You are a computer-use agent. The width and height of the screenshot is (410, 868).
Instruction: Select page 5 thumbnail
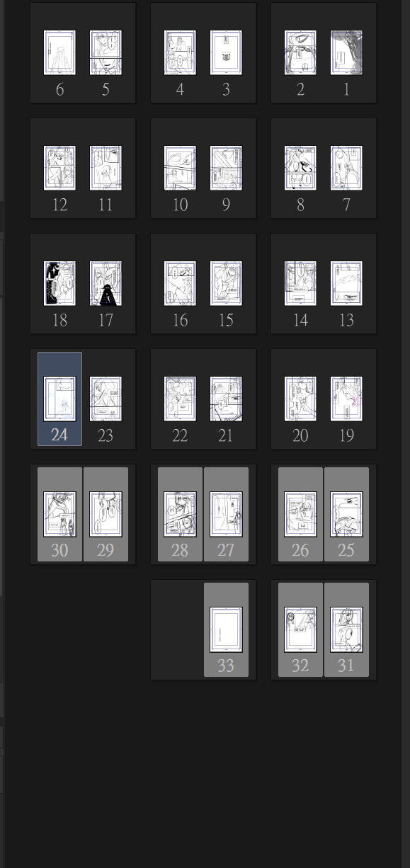pos(106,52)
